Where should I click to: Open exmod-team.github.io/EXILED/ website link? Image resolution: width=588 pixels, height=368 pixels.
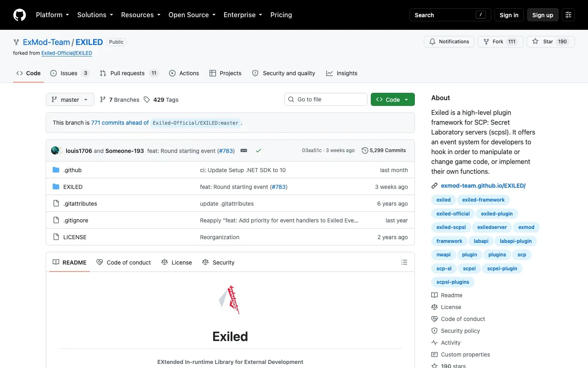pos(483,186)
